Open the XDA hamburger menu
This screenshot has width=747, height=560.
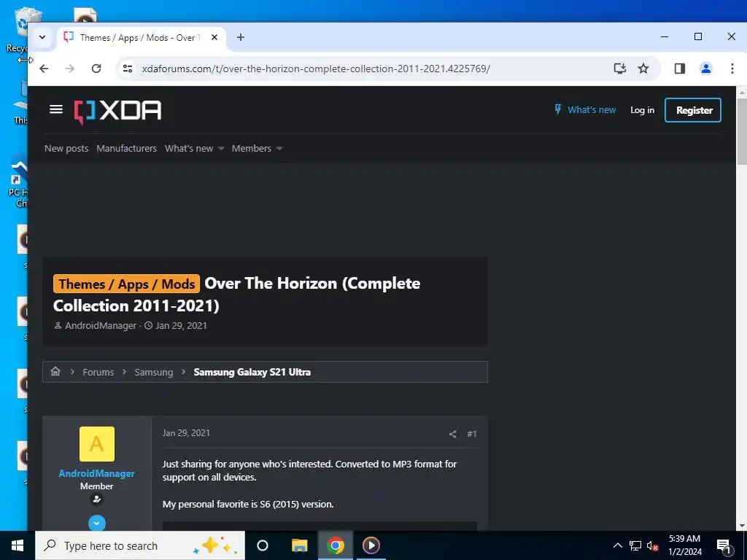[x=56, y=109]
